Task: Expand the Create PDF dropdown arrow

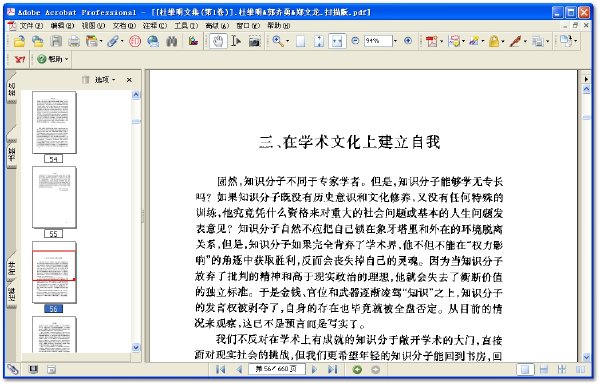Action: point(441,41)
